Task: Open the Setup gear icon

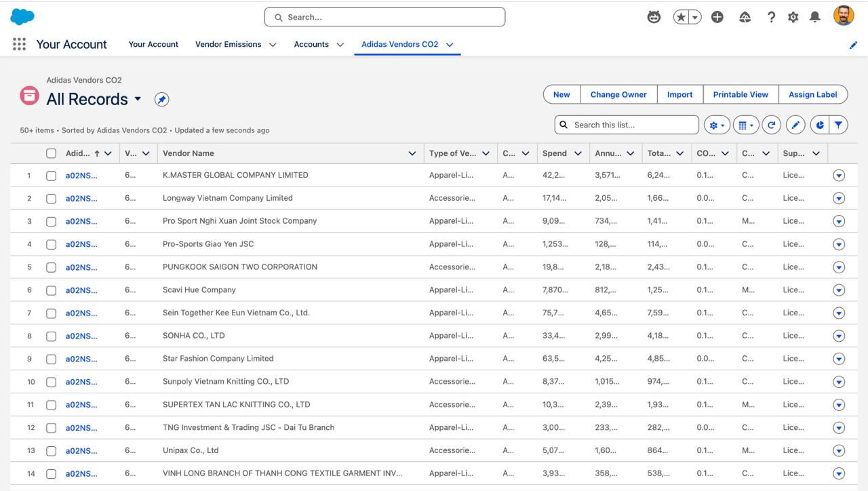Action: pyautogui.click(x=793, y=17)
